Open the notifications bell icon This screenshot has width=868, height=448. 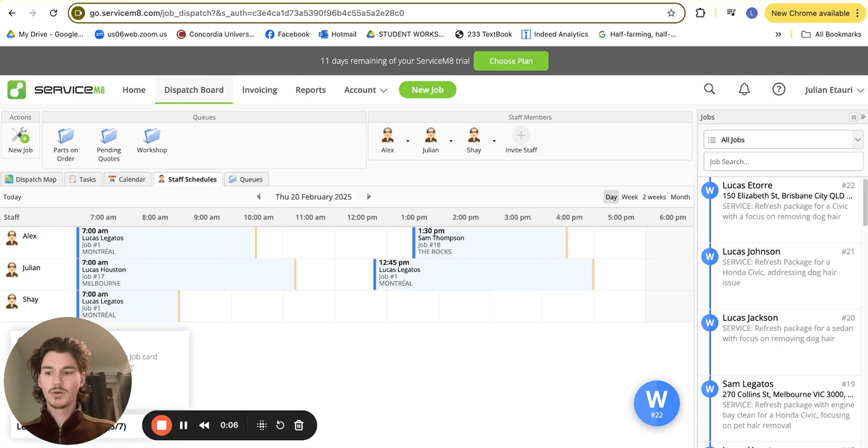(744, 89)
